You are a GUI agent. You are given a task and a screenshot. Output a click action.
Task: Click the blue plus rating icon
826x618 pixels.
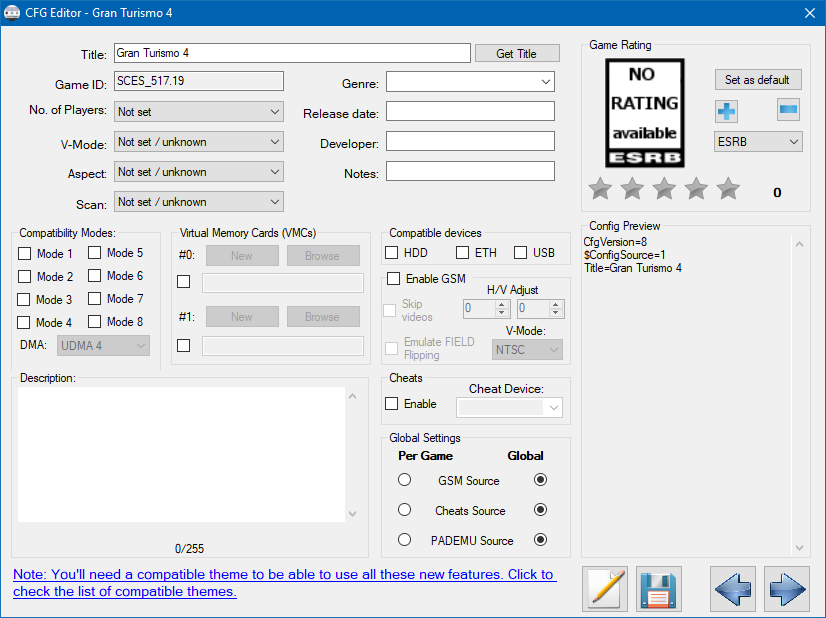click(726, 111)
